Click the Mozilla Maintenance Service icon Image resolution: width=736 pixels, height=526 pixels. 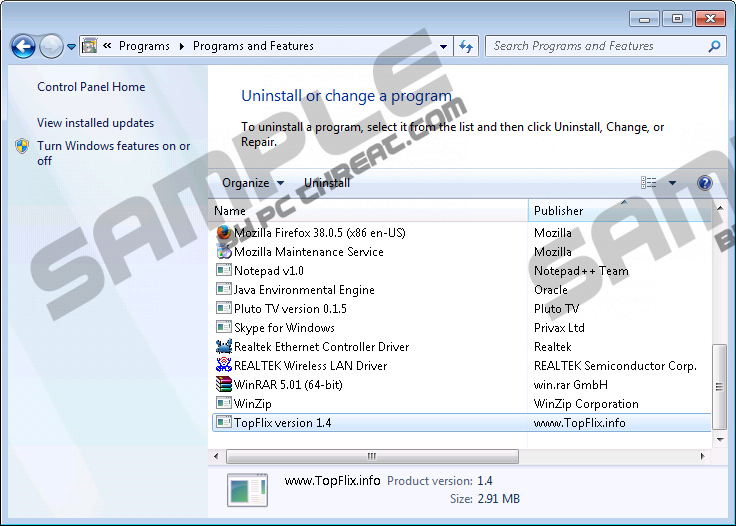224,252
